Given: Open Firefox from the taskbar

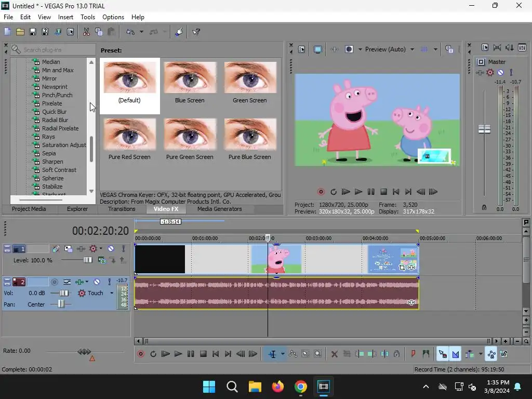Looking at the screenshot, I should point(278,387).
